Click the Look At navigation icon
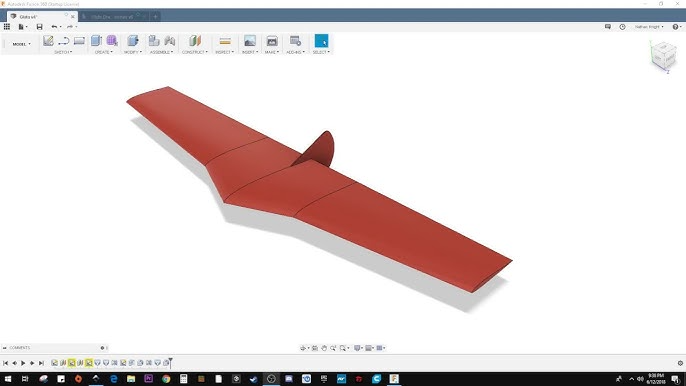The image size is (686, 386). [x=315, y=348]
